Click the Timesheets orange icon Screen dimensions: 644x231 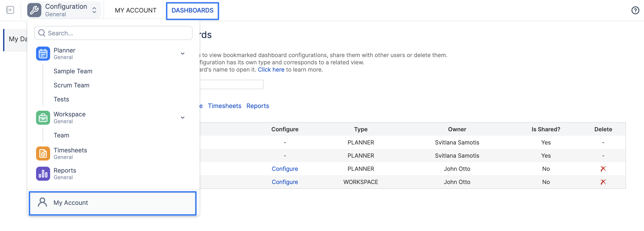click(43, 153)
